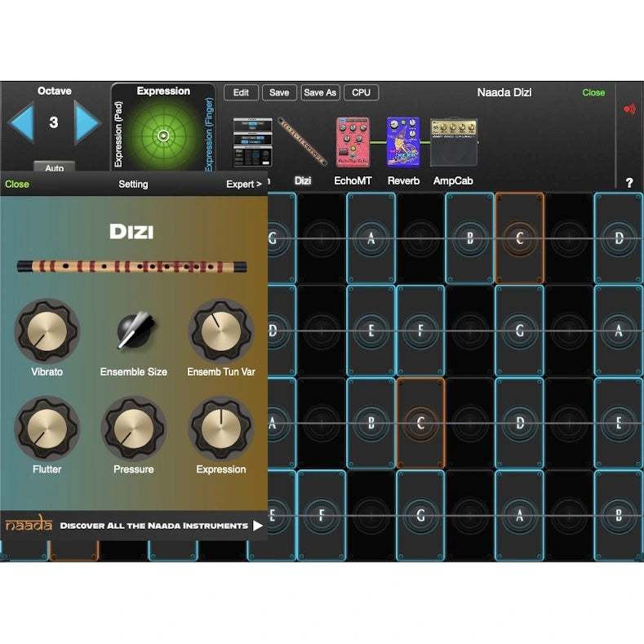
Task: Switch to Expert settings view
Action: tap(244, 184)
